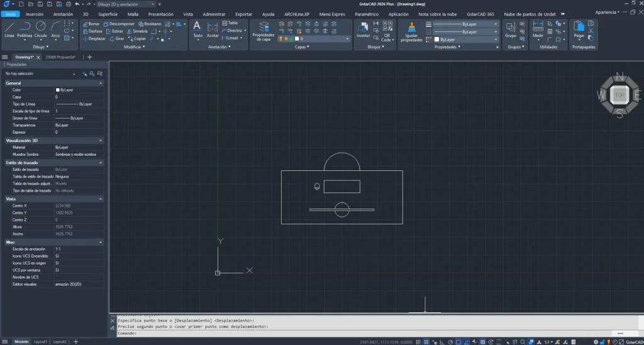Click the cut scissors icon in Portapapeles
The height and width of the screenshot is (345, 644).
coord(591,31)
